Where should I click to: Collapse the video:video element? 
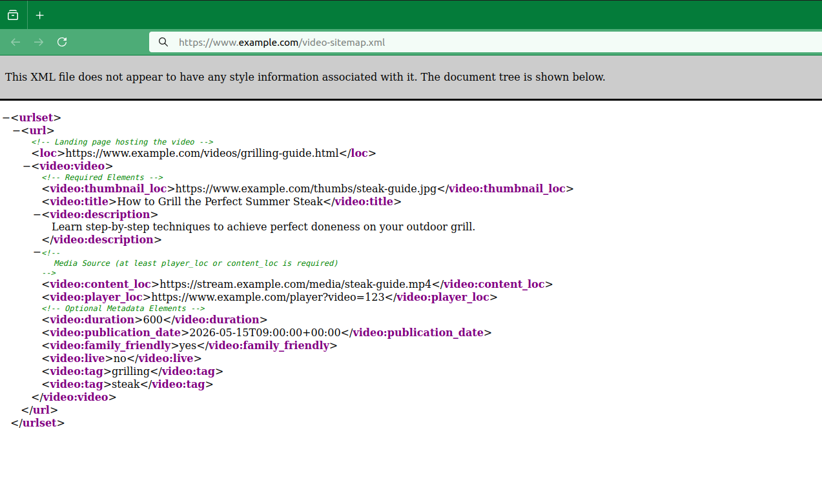coord(26,166)
